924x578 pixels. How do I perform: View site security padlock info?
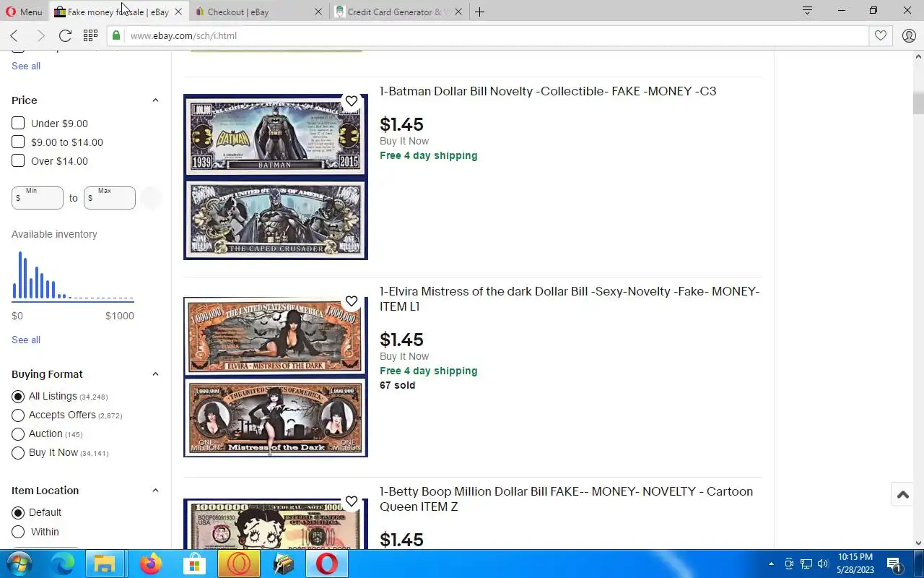point(116,35)
